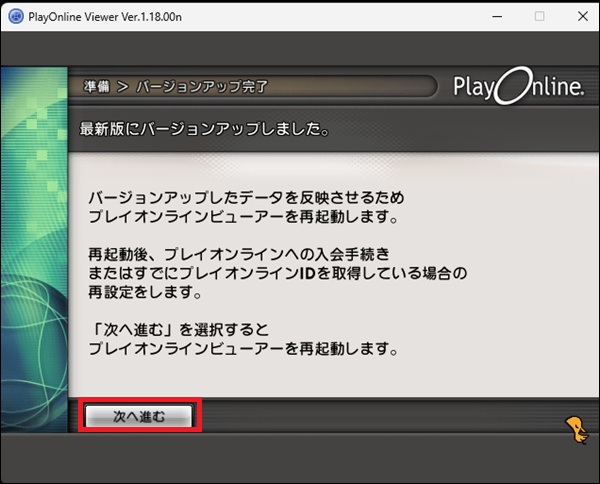Click the > breadcrumb separator arrow
600x484 pixels.
pyautogui.click(x=123, y=87)
